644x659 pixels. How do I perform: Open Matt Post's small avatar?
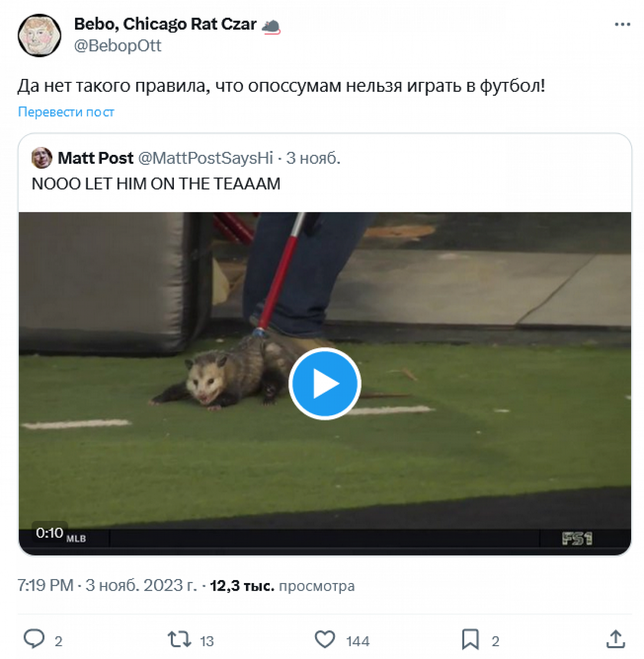pos(42,158)
